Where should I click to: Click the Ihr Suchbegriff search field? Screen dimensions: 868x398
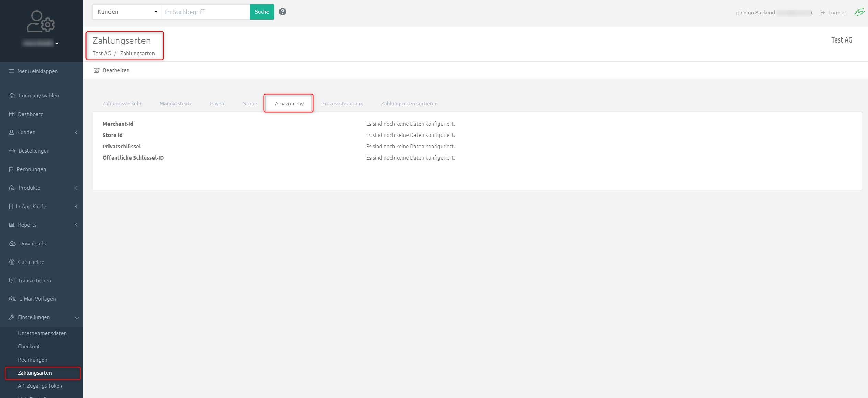coord(205,12)
